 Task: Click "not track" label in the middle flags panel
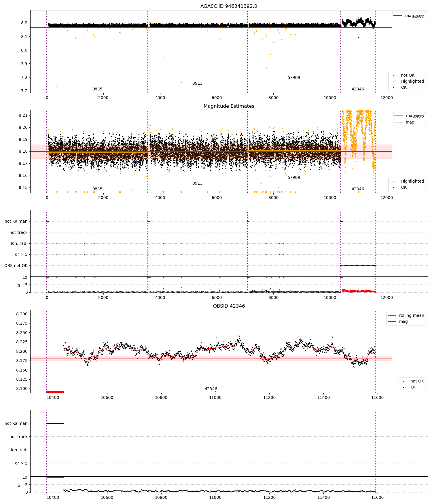18,232
